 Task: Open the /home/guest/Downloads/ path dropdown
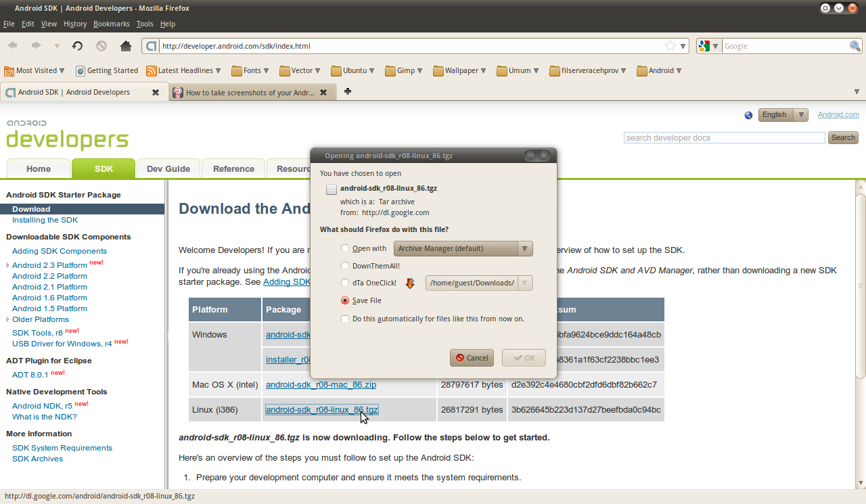pyautogui.click(x=479, y=283)
